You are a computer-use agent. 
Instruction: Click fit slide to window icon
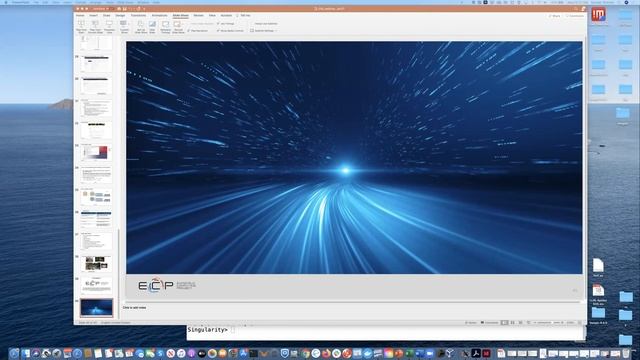tap(580, 322)
